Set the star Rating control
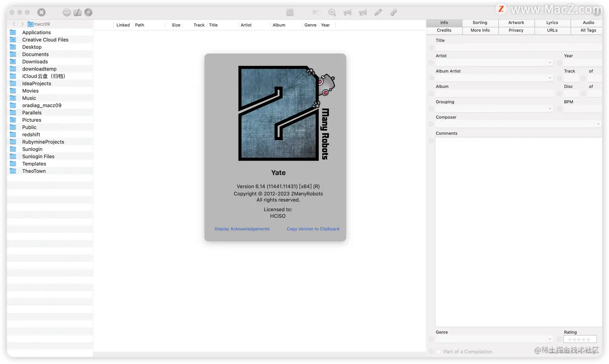The height and width of the screenshot is (364, 609). click(580, 339)
